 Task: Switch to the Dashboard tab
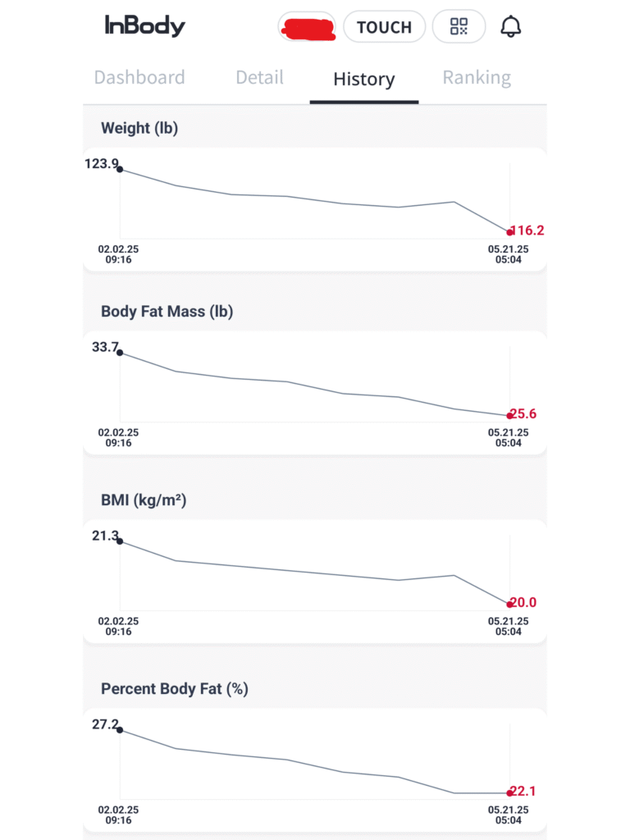[x=139, y=78]
